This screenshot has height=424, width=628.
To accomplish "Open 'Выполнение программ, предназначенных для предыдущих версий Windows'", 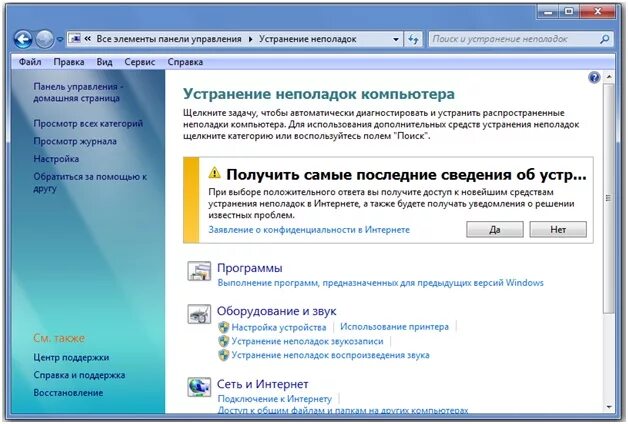I will pyautogui.click(x=380, y=283).
